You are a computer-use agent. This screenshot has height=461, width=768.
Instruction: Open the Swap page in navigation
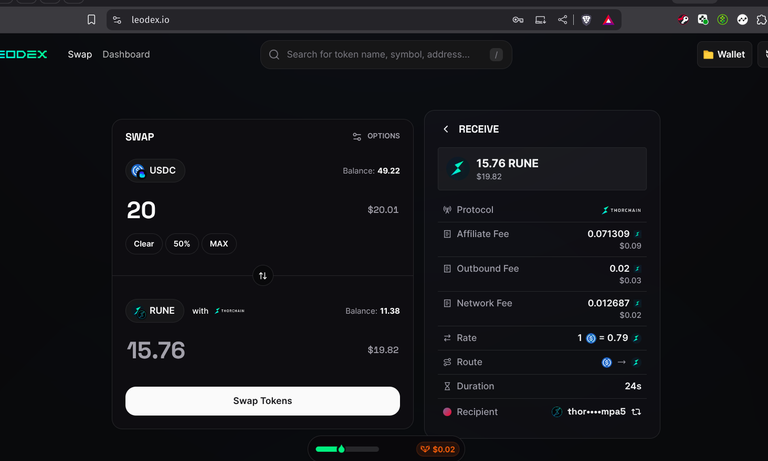tap(80, 54)
